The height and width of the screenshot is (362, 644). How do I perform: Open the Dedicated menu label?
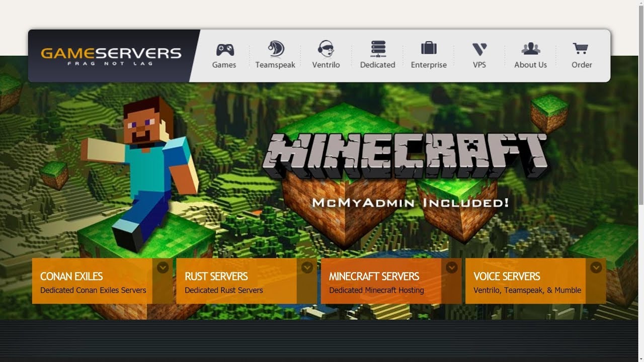377,65
